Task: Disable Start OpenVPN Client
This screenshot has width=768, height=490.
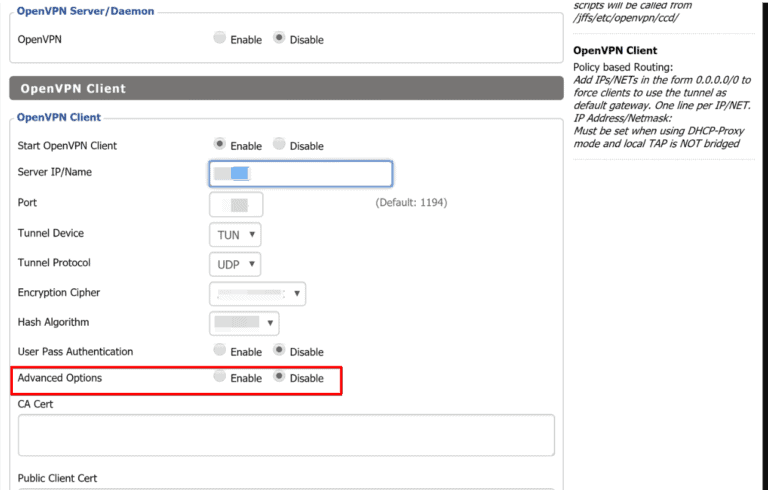Action: 279,145
